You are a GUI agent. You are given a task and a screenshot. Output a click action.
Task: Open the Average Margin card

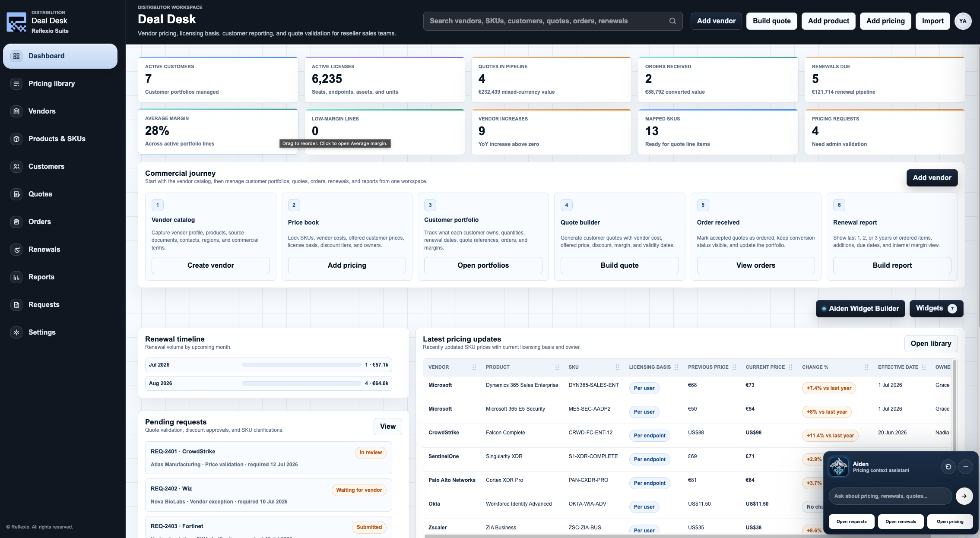(x=218, y=132)
